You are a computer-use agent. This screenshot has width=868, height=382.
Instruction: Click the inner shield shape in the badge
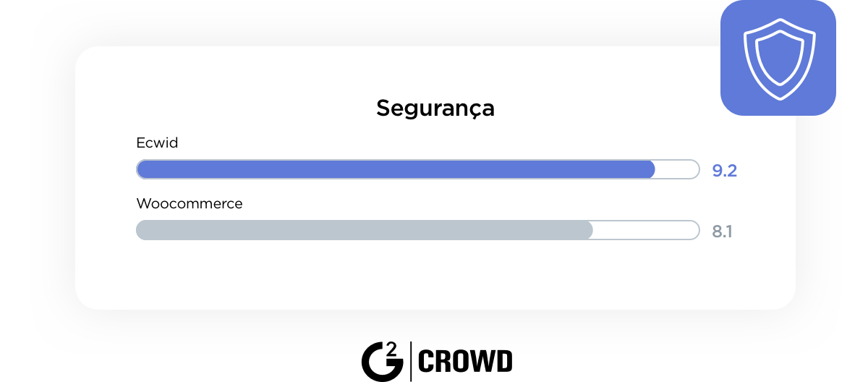click(778, 56)
